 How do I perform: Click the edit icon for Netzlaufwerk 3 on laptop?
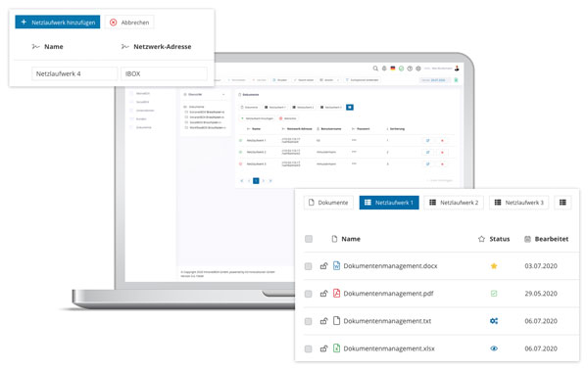click(427, 164)
